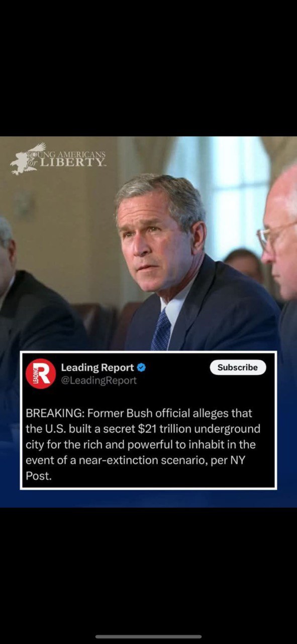Tap the red Leading Report avatar icon
Viewport: 297px width, 644px height.
click(40, 373)
